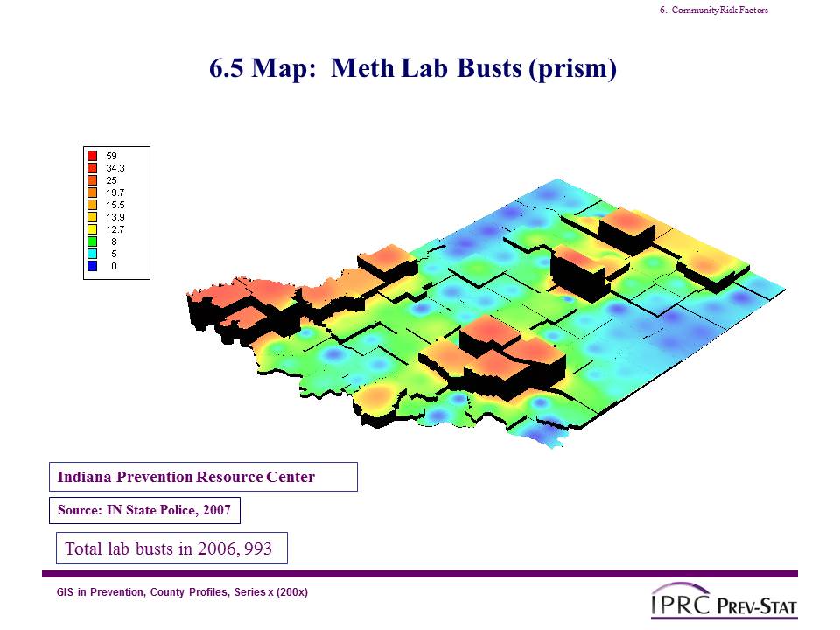Click the blue legend swatch labeled 0
Viewport: 840px width, 630px height.
pyautogui.click(x=92, y=266)
